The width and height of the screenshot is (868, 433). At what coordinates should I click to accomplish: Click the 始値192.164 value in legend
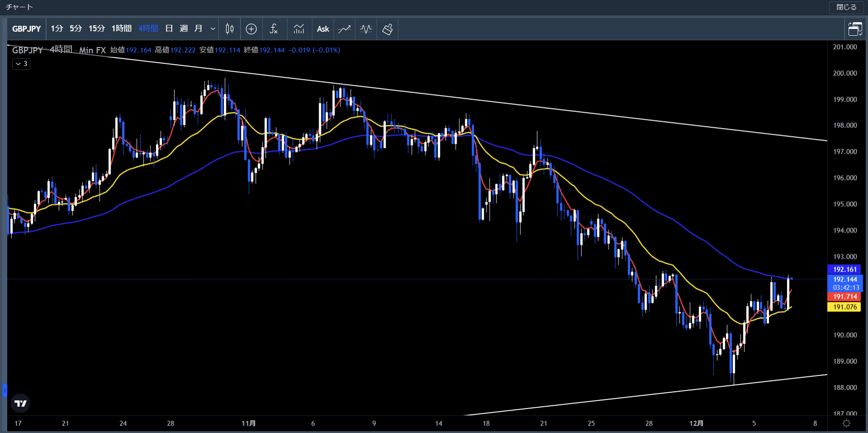click(131, 50)
